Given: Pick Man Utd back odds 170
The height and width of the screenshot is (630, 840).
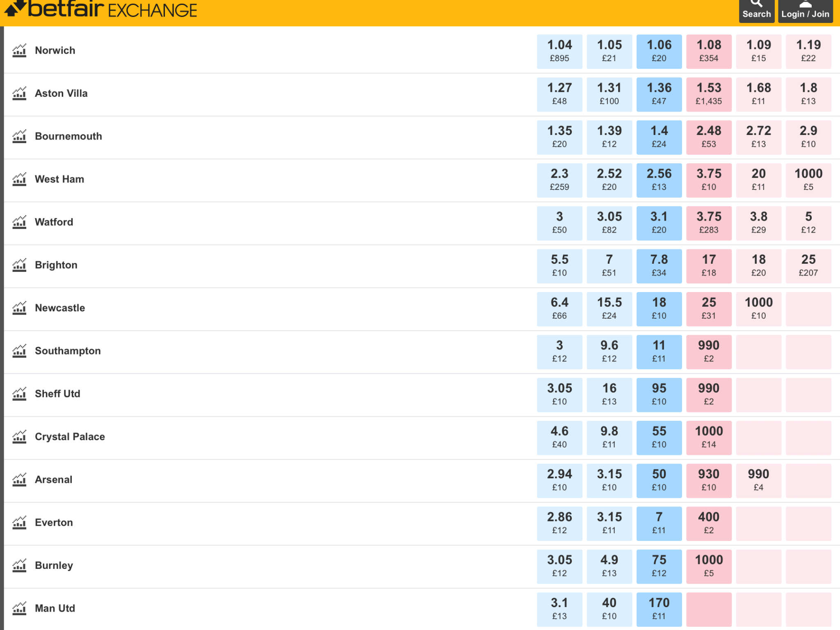Looking at the screenshot, I should (659, 609).
